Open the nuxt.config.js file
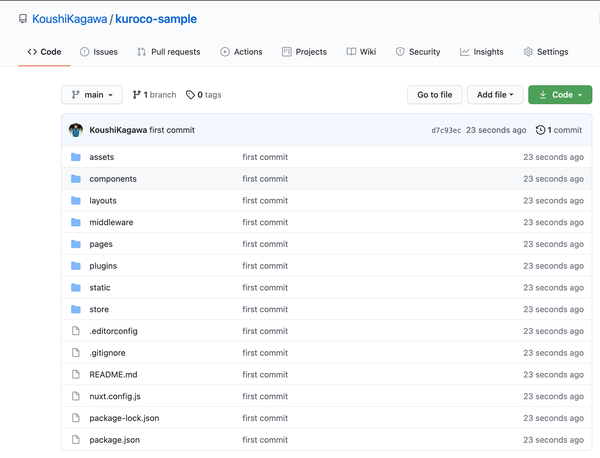600x458 pixels. coord(115,396)
